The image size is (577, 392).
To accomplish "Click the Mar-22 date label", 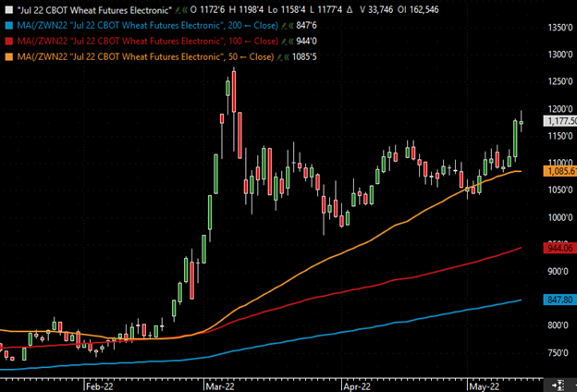I will click(220, 386).
